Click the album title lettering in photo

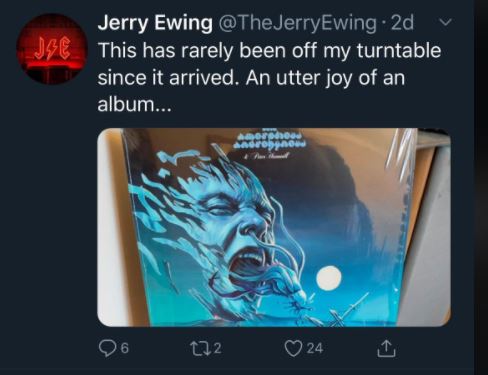pos(269,141)
